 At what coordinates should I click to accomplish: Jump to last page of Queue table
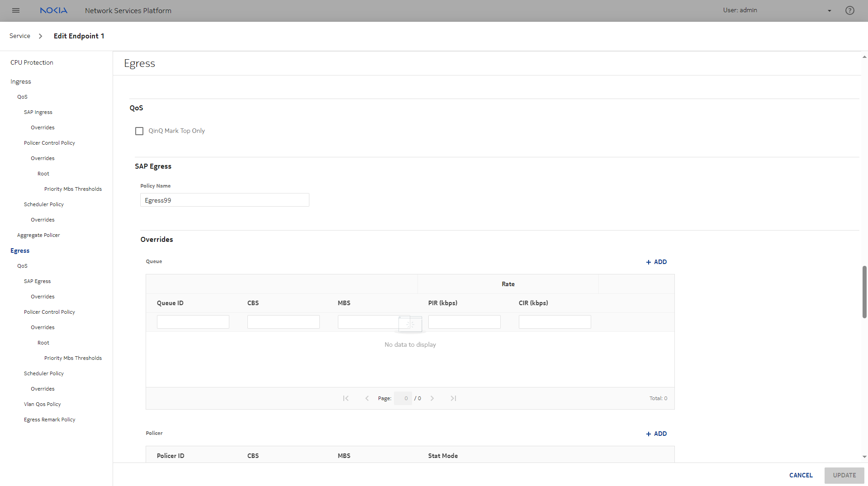pyautogui.click(x=453, y=398)
